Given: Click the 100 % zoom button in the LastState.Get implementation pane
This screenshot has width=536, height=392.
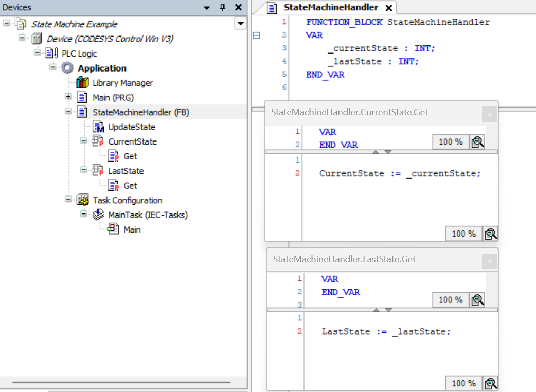Looking at the screenshot, I should point(463,383).
